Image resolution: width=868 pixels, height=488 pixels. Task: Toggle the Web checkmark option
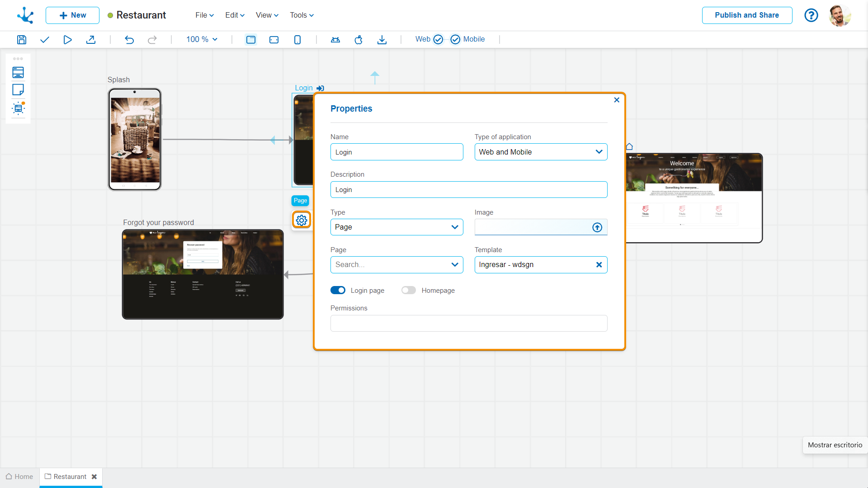(438, 39)
